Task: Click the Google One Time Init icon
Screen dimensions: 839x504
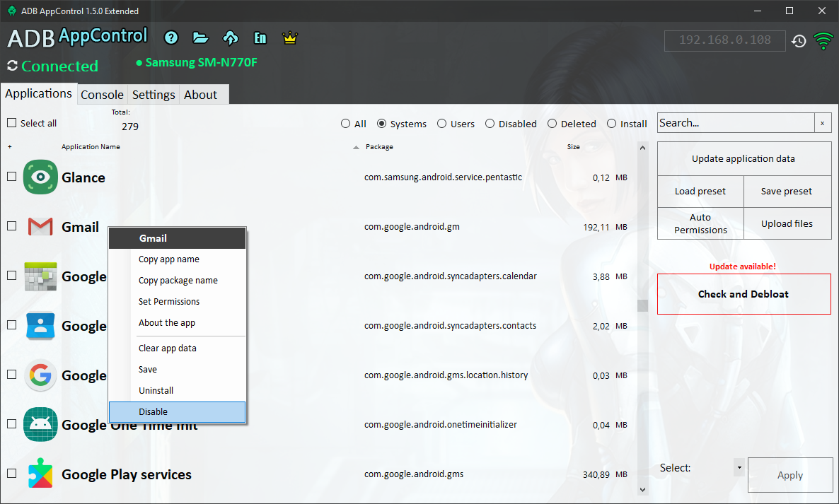Action: (40, 424)
